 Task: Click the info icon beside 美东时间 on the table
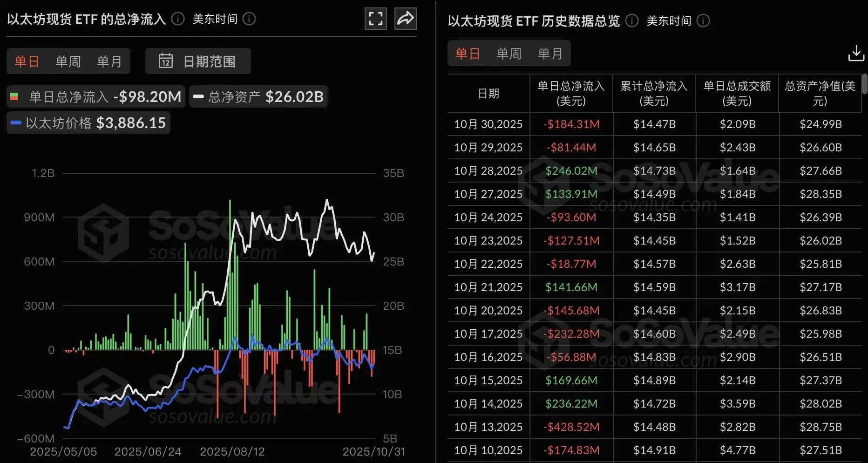704,21
